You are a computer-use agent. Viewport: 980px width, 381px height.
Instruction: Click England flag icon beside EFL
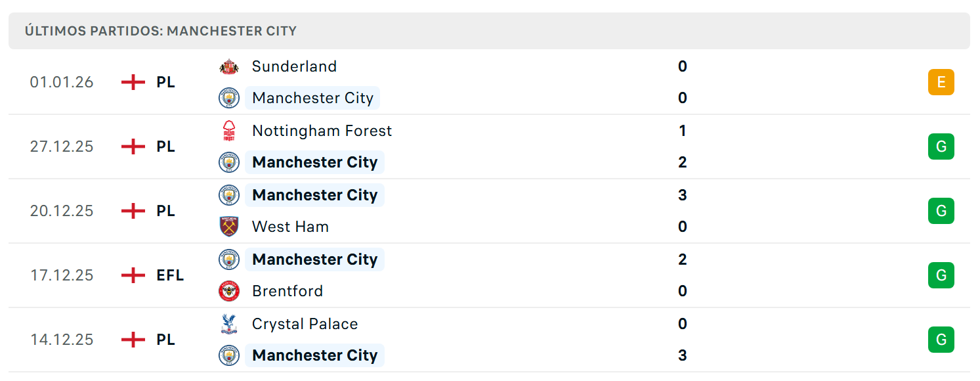pyautogui.click(x=133, y=275)
